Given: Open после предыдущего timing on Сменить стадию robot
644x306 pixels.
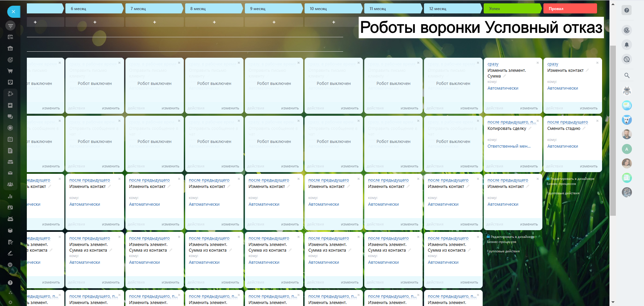Looking at the screenshot, I should tap(567, 122).
